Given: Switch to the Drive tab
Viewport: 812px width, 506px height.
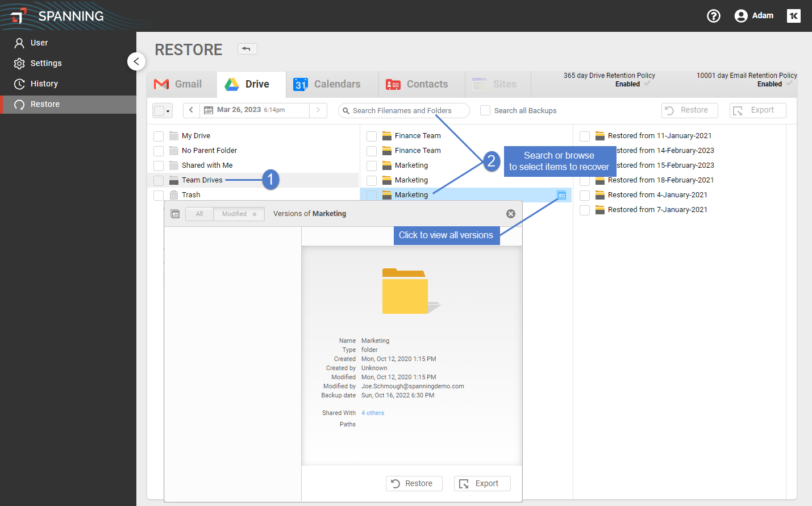Looking at the screenshot, I should 251,84.
